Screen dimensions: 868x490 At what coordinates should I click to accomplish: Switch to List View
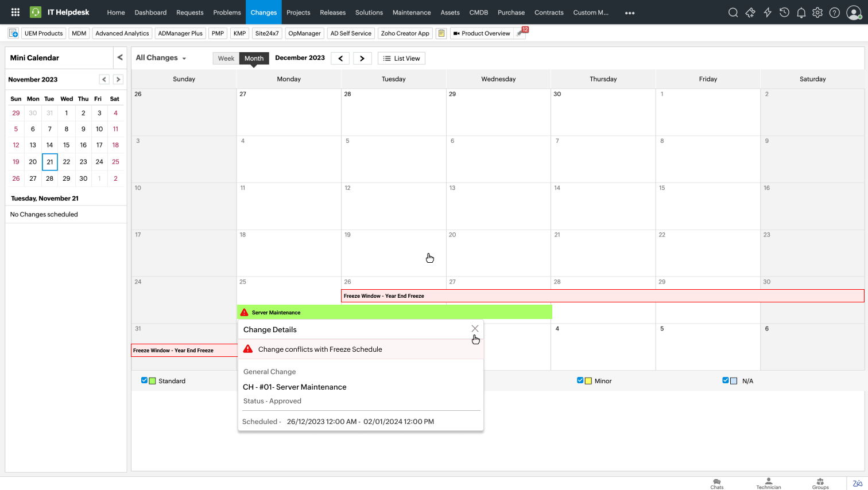click(401, 59)
